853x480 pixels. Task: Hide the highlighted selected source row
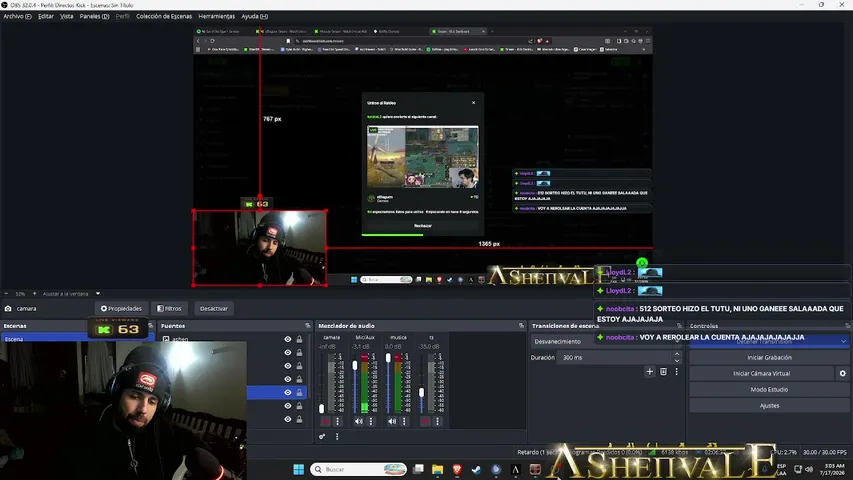point(287,392)
